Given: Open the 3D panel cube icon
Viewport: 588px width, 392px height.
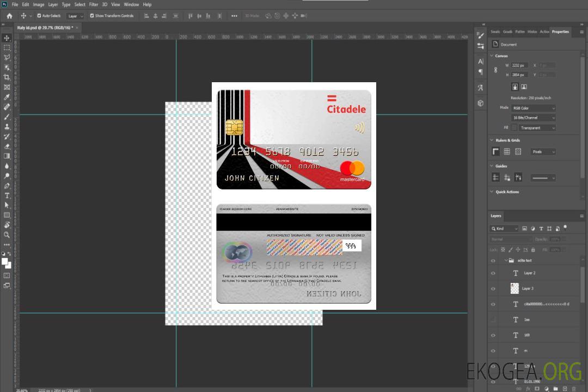Looking at the screenshot, I should pos(480,103).
